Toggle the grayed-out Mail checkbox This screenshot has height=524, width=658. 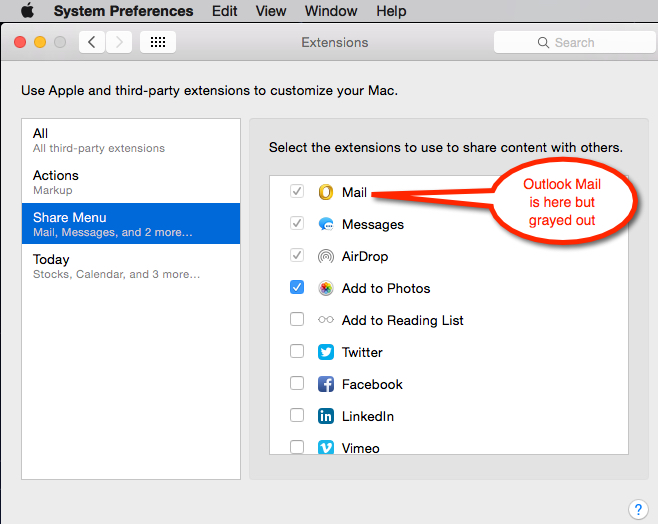[297, 191]
